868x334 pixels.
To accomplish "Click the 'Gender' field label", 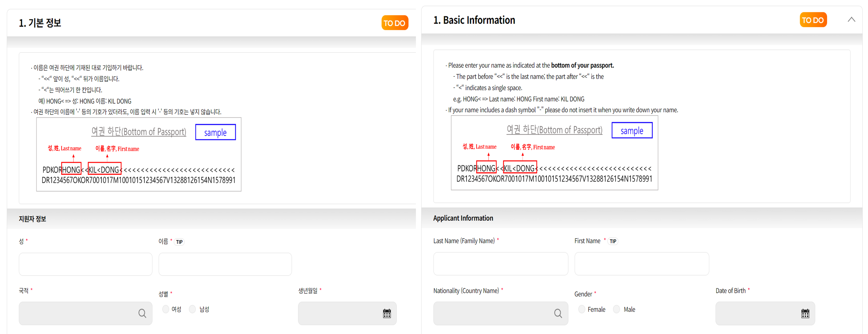I will (583, 294).
